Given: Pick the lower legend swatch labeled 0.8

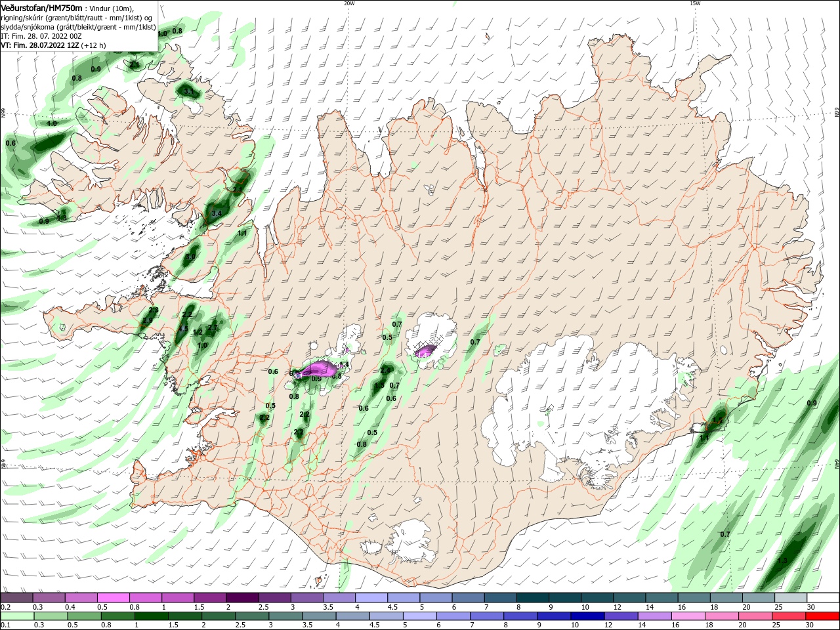Looking at the screenshot, I should click(x=118, y=616).
